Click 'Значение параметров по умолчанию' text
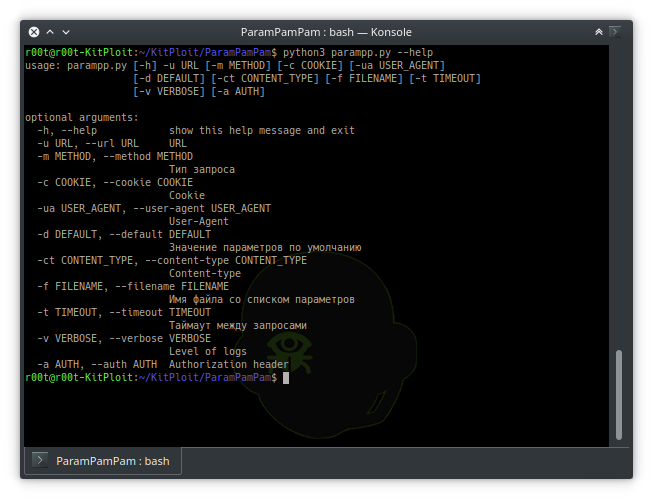This screenshot has width=653, height=499. (x=265, y=247)
